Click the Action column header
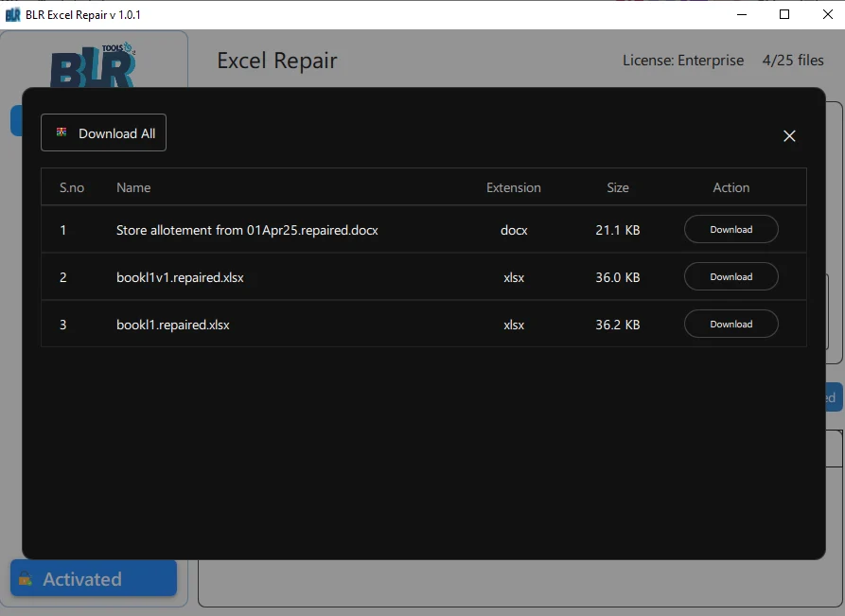Viewport: 845px width, 616px height. (731, 187)
